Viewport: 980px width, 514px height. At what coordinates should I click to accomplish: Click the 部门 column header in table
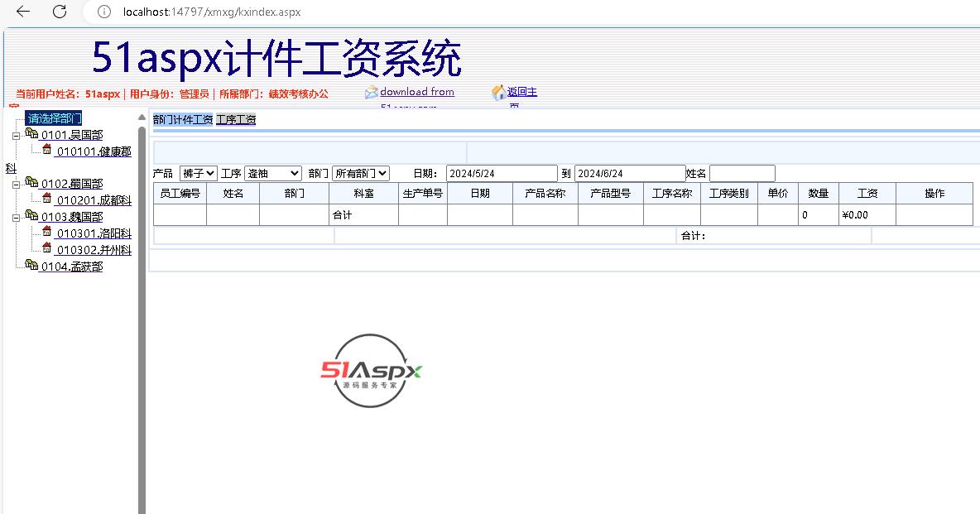(295, 193)
